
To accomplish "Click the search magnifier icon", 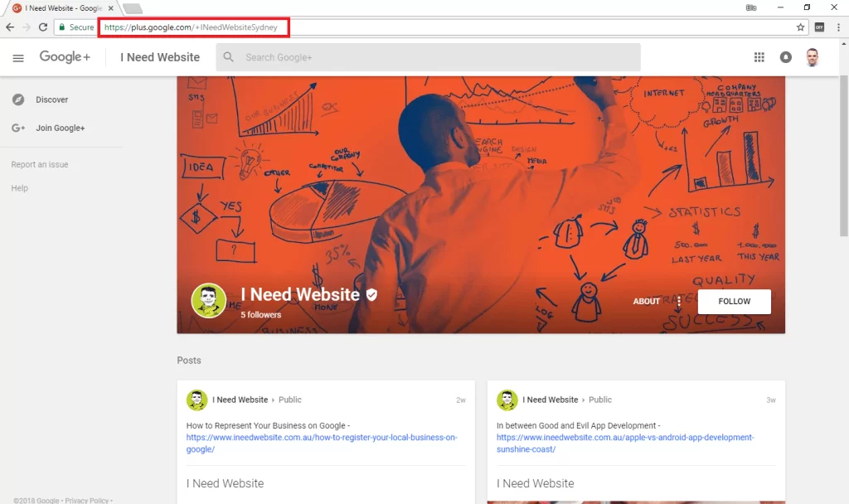I will tap(229, 57).
